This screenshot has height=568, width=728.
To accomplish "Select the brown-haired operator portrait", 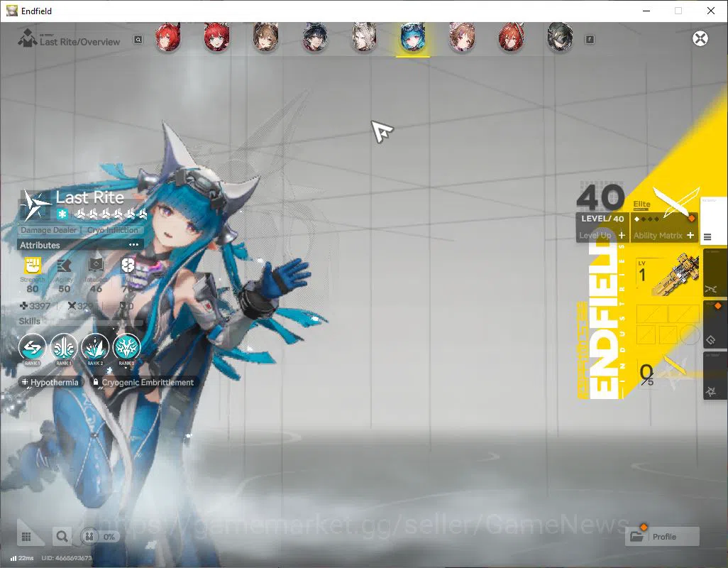I will 265,38.
